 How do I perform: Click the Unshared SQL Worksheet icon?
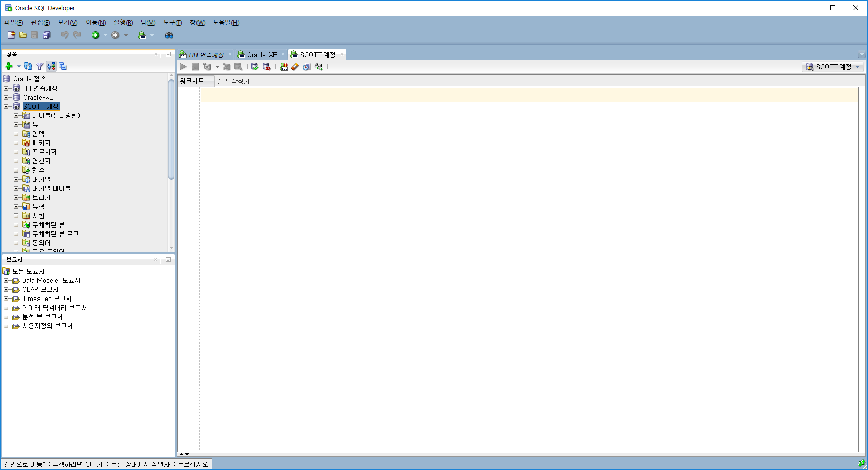tap(284, 67)
